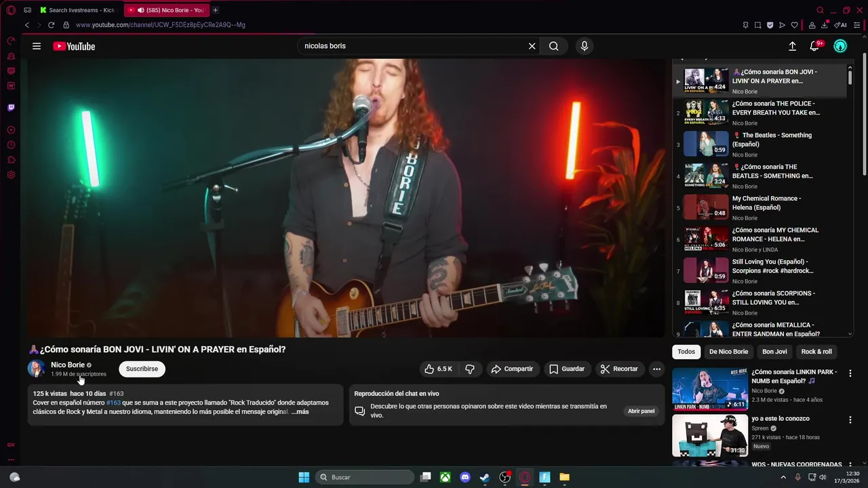Reload the page
The height and width of the screenshot is (488, 868).
coord(51,25)
